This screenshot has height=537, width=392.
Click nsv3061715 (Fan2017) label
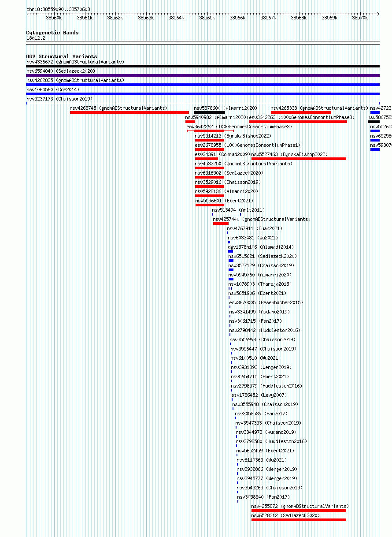pos(255,321)
